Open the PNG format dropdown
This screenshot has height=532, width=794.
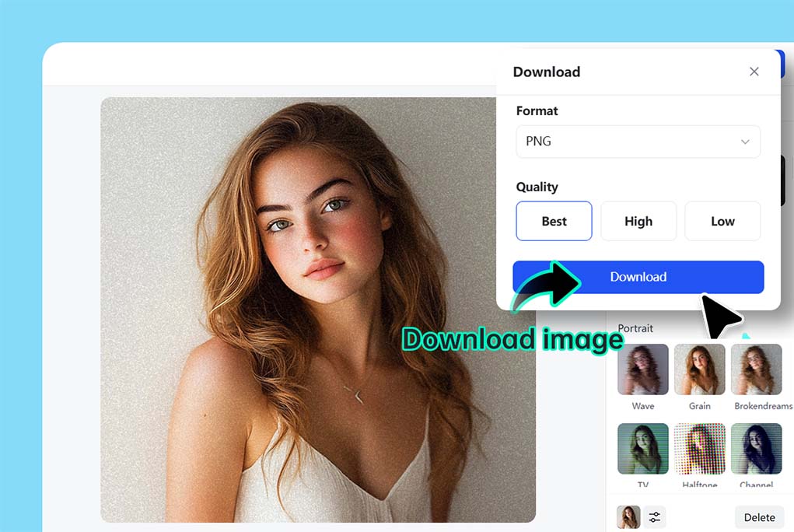click(x=638, y=142)
